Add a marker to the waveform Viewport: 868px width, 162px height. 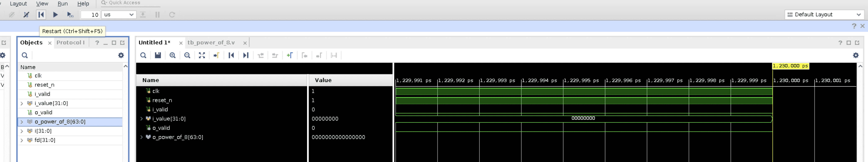point(290,55)
